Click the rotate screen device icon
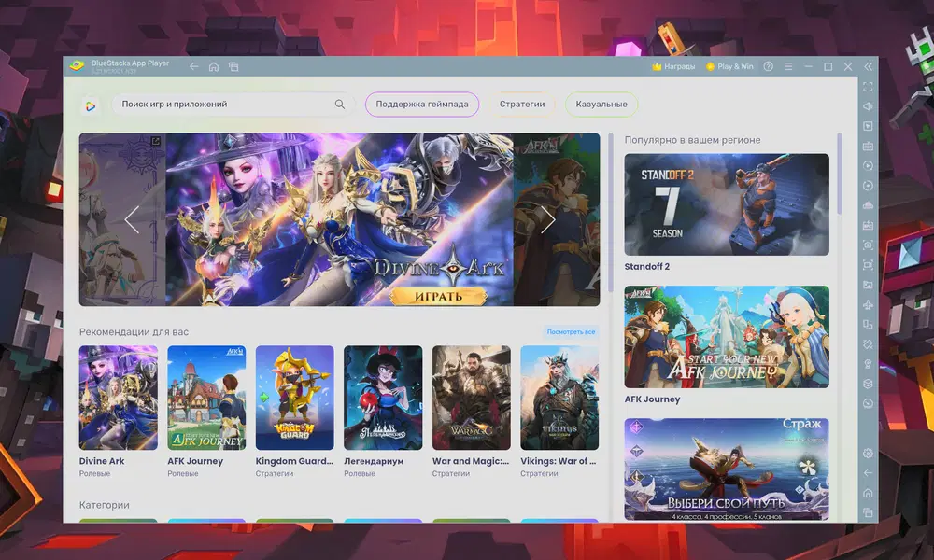 tap(868, 325)
